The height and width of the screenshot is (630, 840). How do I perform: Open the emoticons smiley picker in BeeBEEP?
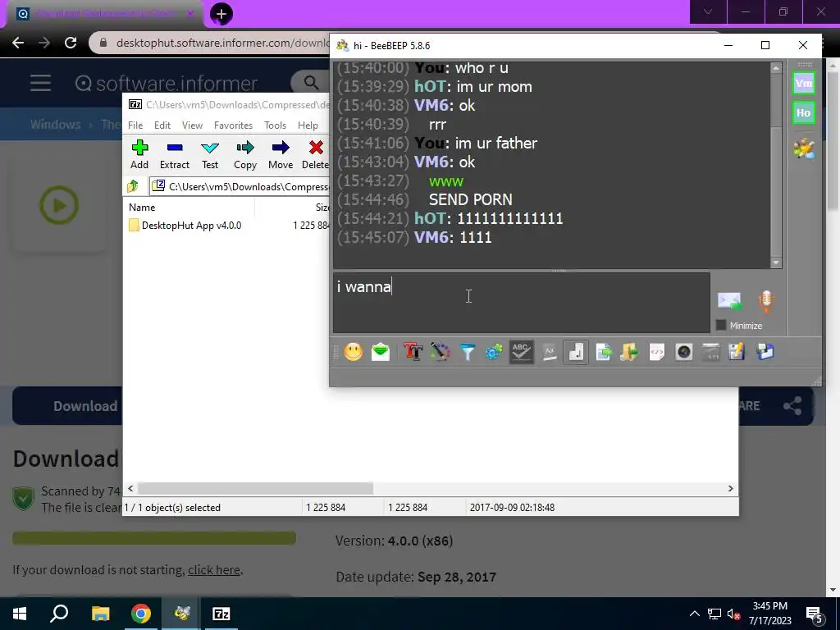[x=353, y=352]
